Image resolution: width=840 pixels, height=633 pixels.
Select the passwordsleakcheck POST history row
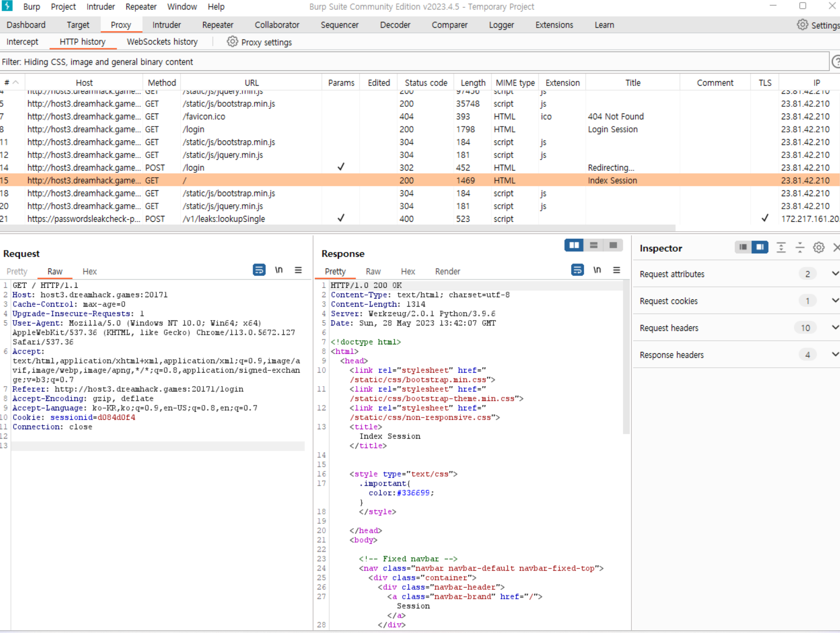tap(420, 219)
